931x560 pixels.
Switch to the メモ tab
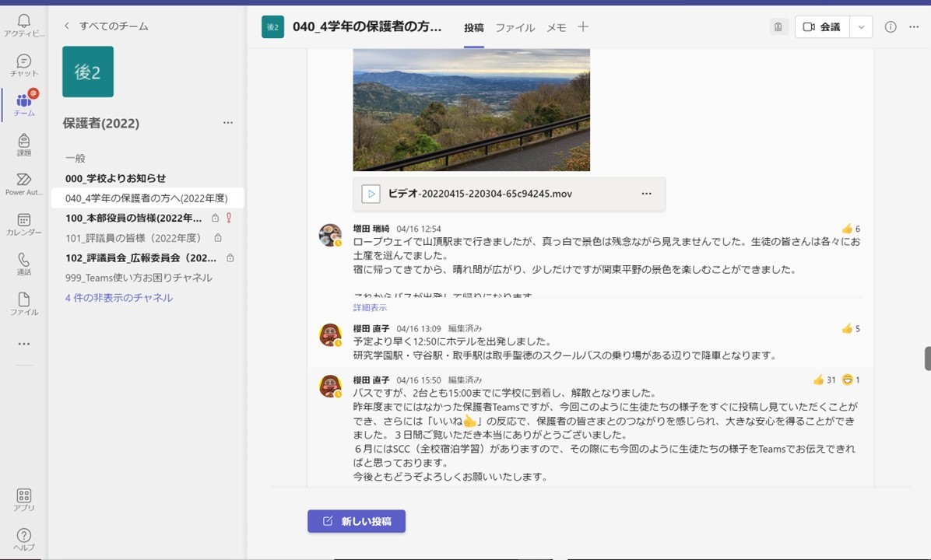[x=556, y=27]
